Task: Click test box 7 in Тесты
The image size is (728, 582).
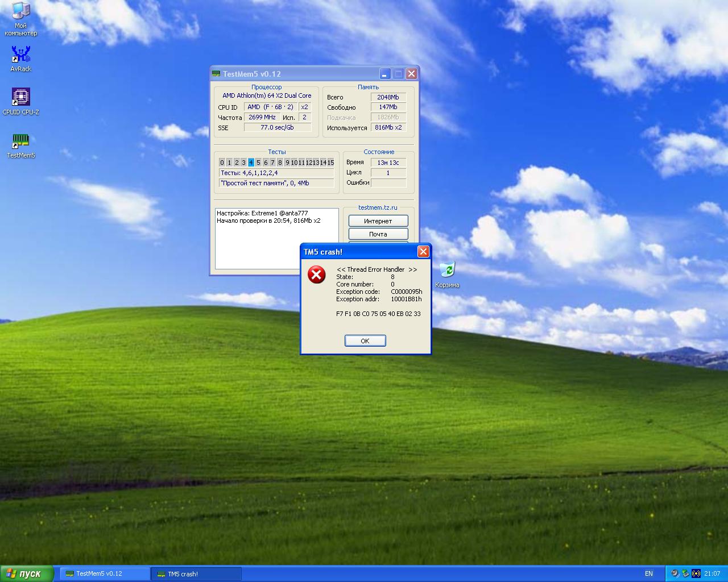Action: 272,163
